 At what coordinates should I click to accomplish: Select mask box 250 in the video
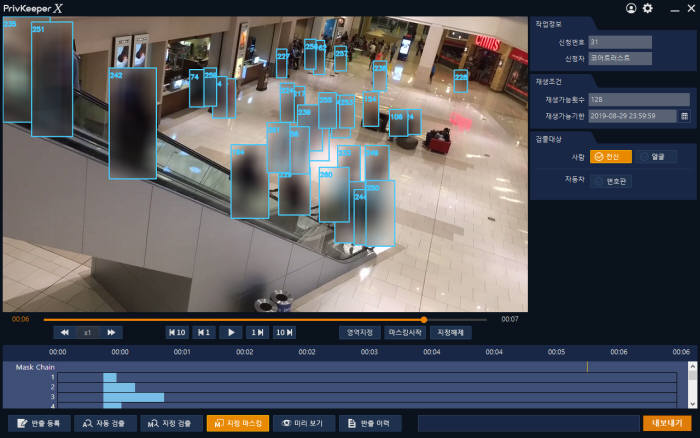[380, 213]
